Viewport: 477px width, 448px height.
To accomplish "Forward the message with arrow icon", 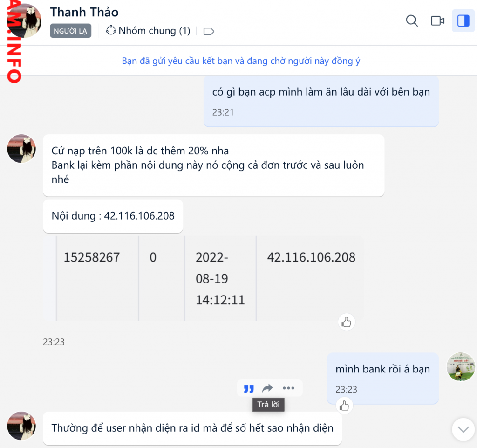I will (x=268, y=388).
